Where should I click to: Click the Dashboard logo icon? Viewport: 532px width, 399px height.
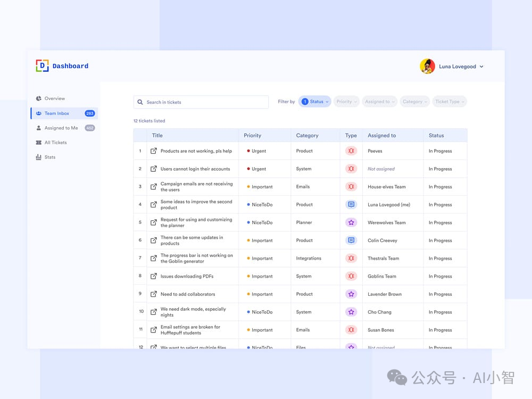(x=42, y=65)
